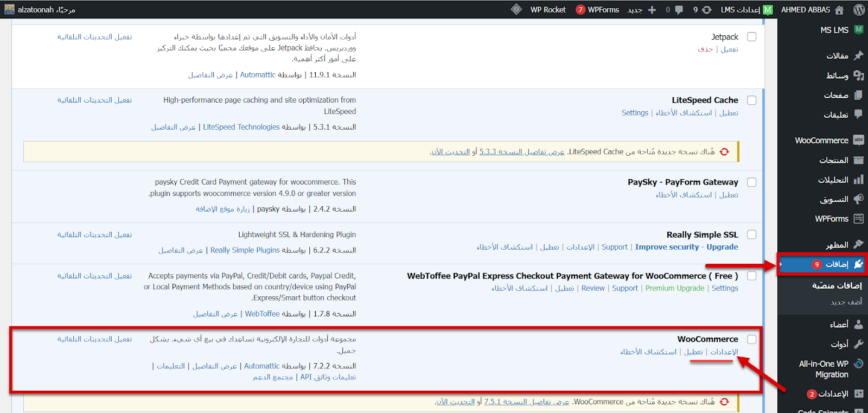Click the Marketing megaphone icon in sidebar
Image resolution: width=868 pixels, height=413 pixels.
click(858, 199)
